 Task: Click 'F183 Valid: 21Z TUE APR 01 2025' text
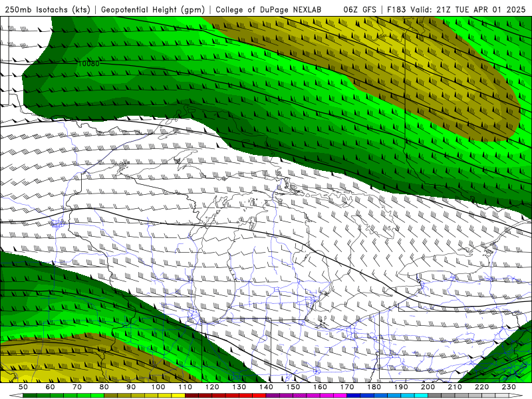pos(456,9)
